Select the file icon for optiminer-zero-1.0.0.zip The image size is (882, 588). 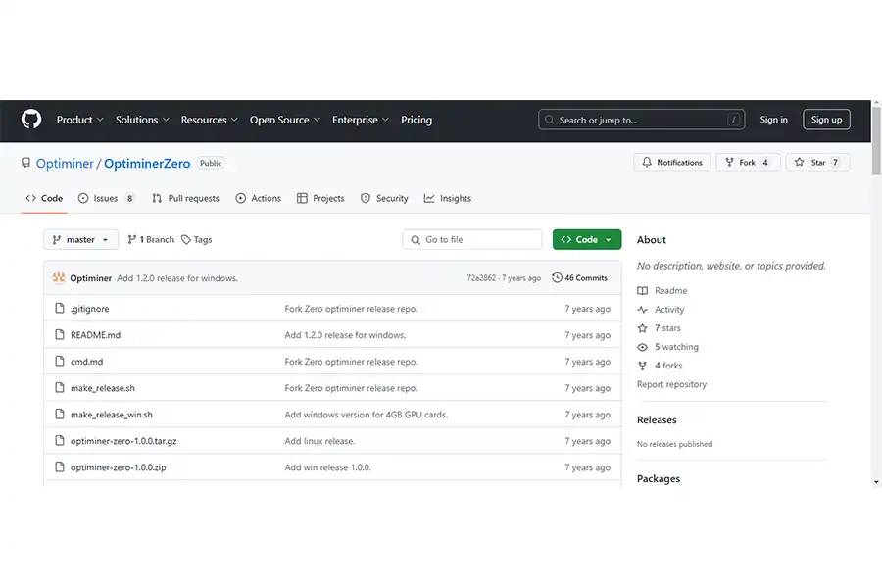[x=60, y=466]
